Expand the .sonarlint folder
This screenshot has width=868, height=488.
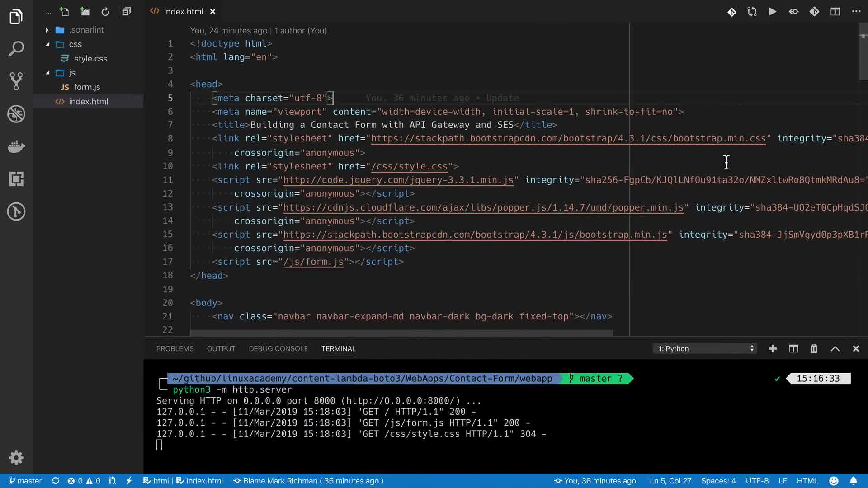(86, 30)
